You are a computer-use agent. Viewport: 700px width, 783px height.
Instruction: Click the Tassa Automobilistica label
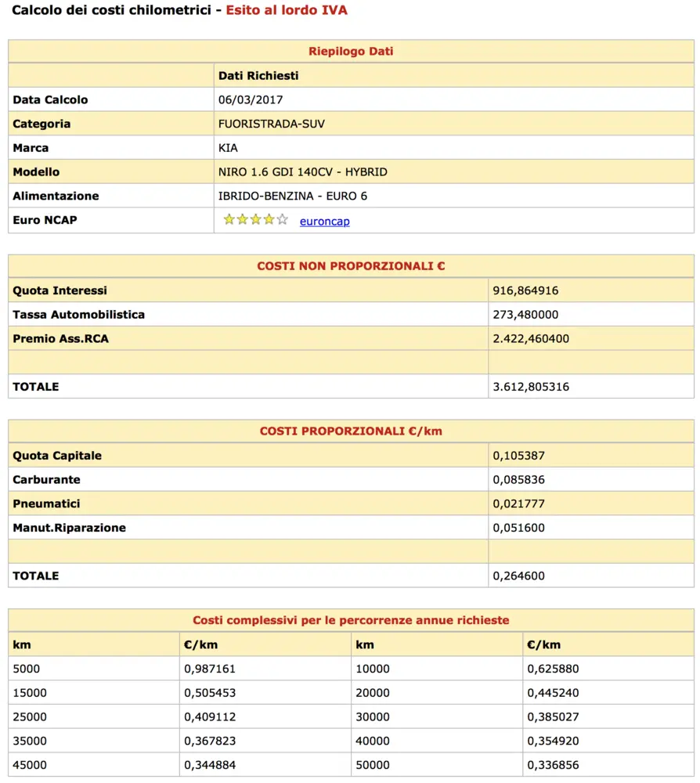(79, 315)
